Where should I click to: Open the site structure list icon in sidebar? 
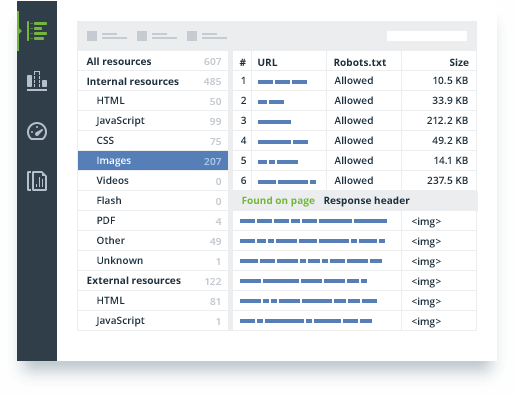37,31
